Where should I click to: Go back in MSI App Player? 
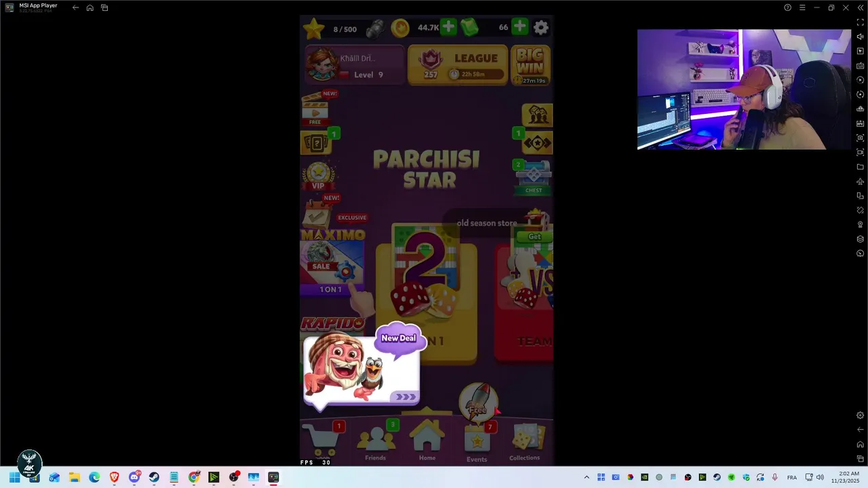pyautogui.click(x=75, y=7)
